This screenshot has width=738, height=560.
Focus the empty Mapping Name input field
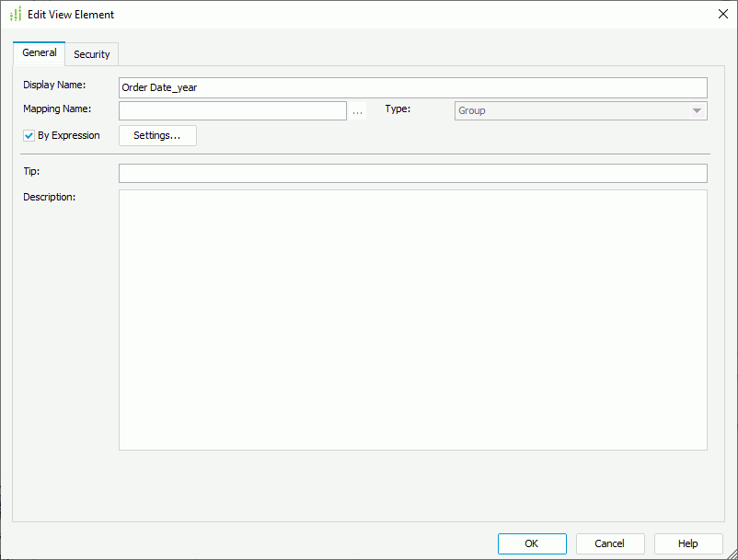(233, 109)
